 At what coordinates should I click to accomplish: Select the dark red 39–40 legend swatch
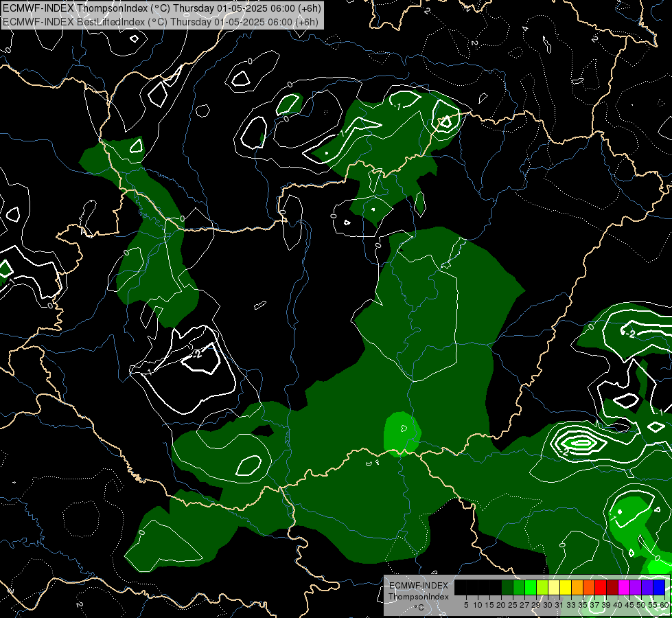pos(612,587)
